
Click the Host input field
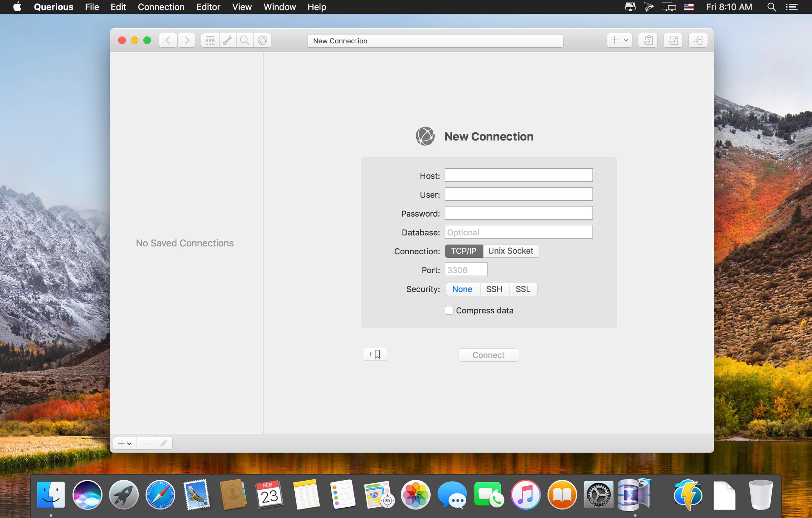pyautogui.click(x=518, y=175)
